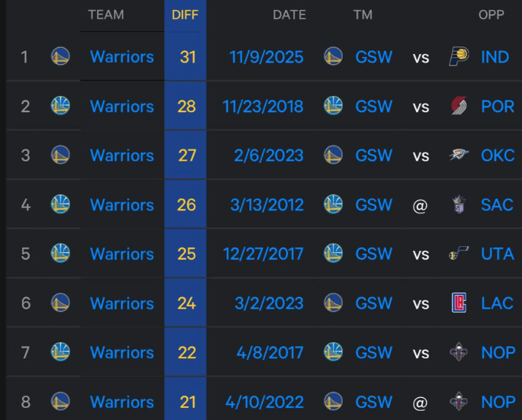Click GSW abbreviation in row 5
The width and height of the screenshot is (522, 420).
pos(373,254)
